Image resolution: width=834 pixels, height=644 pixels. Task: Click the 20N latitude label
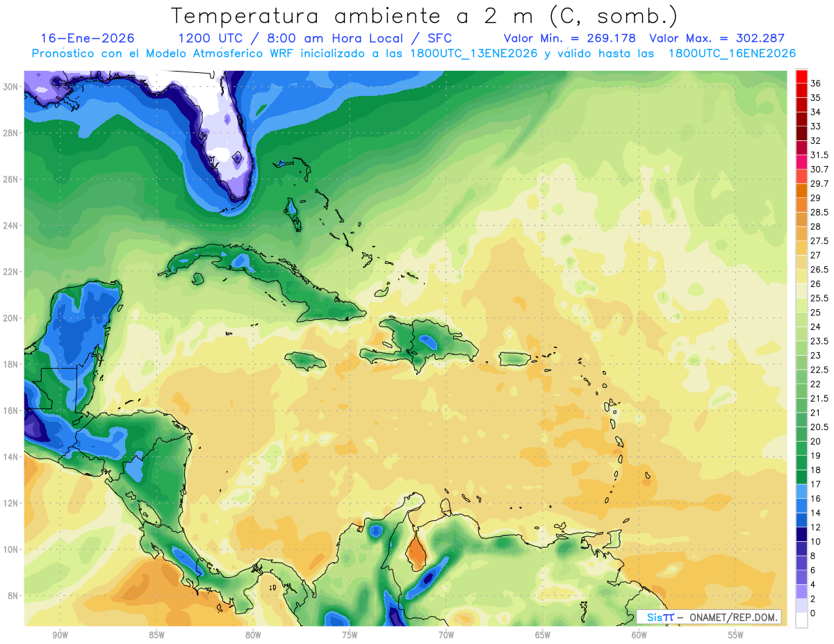10,318
